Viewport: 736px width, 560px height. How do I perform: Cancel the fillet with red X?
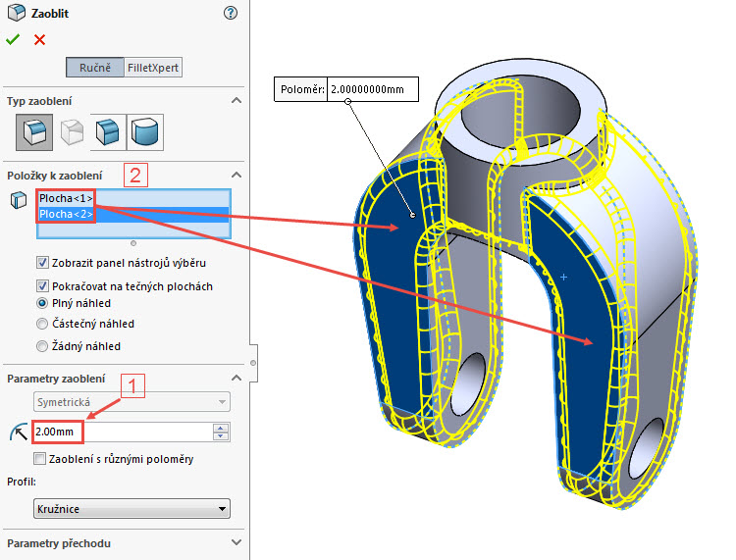point(39,40)
